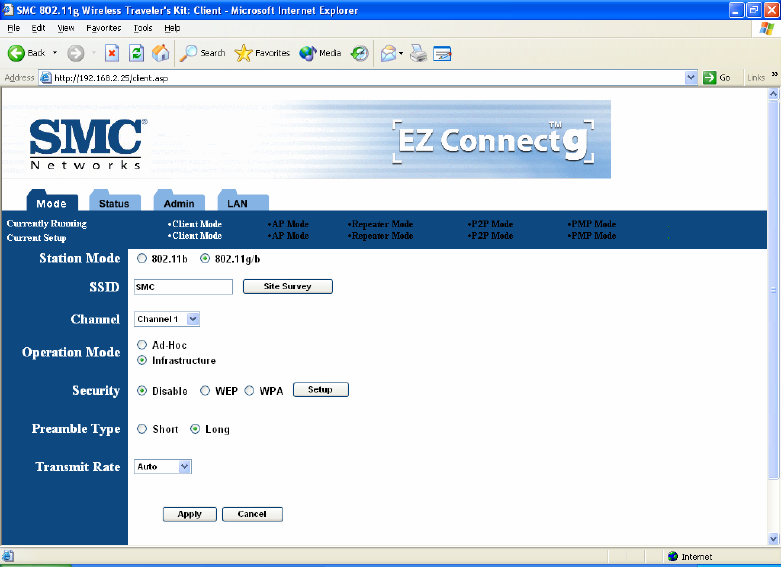
Task: Switch to the Admin tab
Action: point(179,201)
